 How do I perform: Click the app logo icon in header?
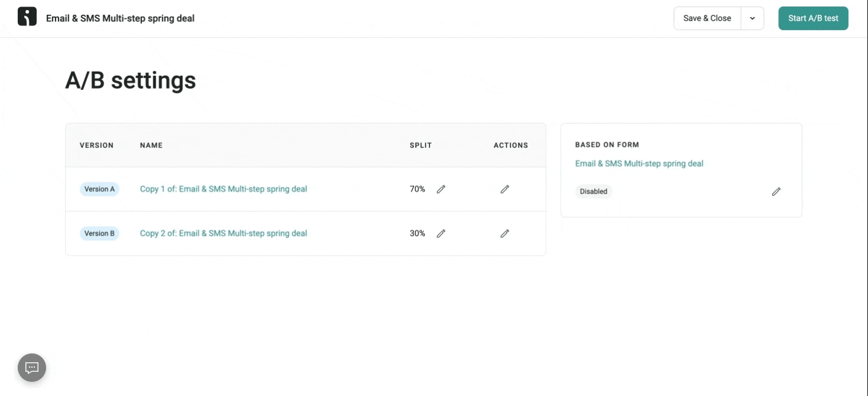27,17
